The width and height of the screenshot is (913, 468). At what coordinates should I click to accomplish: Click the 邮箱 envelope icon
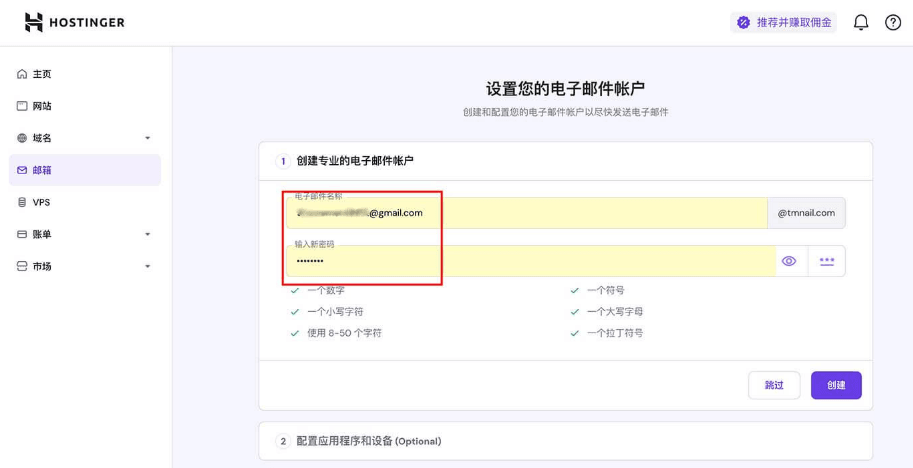tap(22, 170)
